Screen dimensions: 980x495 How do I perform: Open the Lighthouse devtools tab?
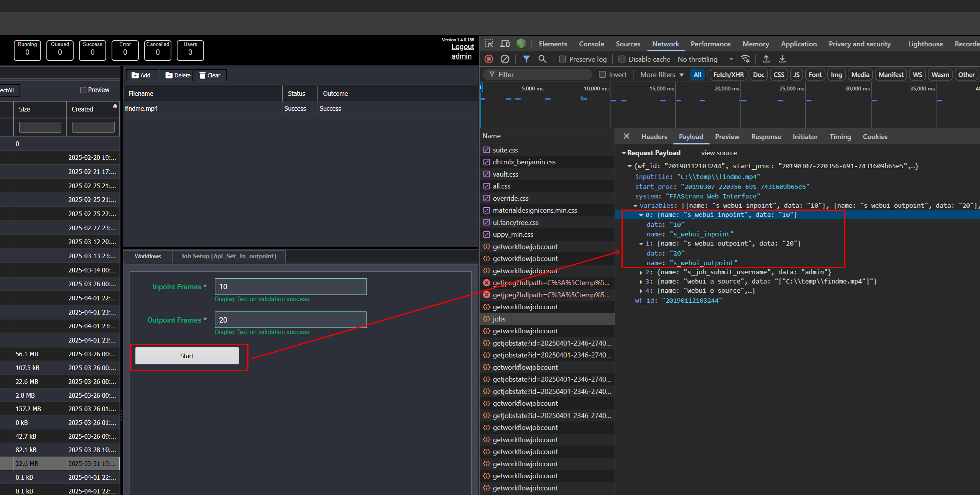(x=925, y=44)
